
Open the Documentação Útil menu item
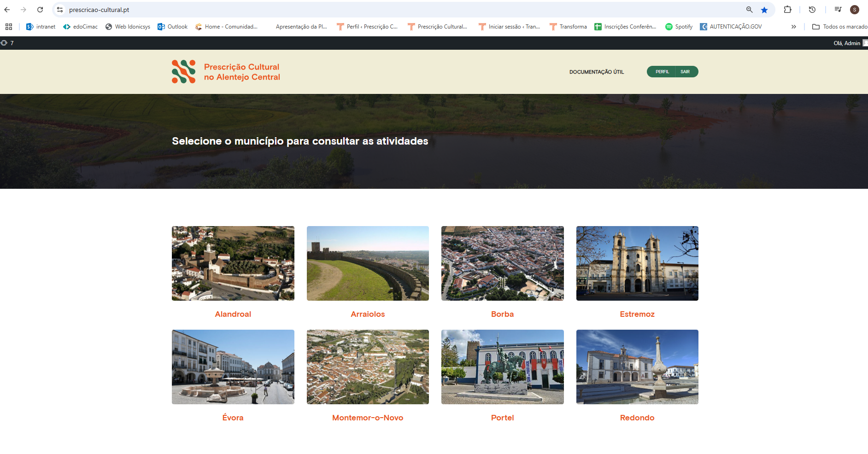coord(597,72)
